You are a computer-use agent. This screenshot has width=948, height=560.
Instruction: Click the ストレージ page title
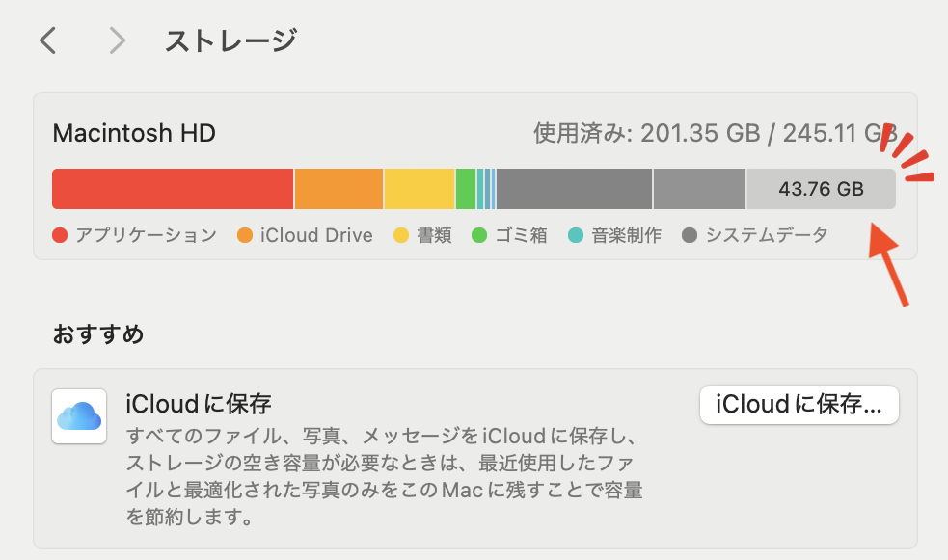[230, 40]
